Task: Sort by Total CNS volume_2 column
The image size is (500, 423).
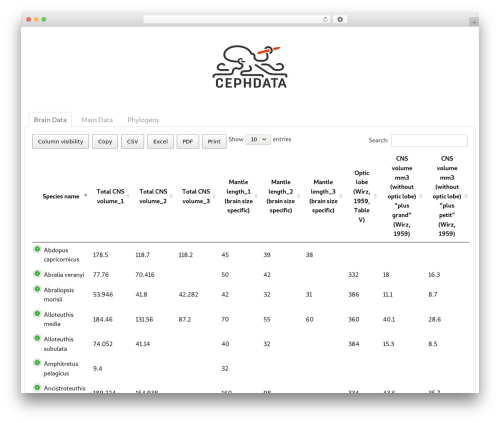Action: coord(153,196)
